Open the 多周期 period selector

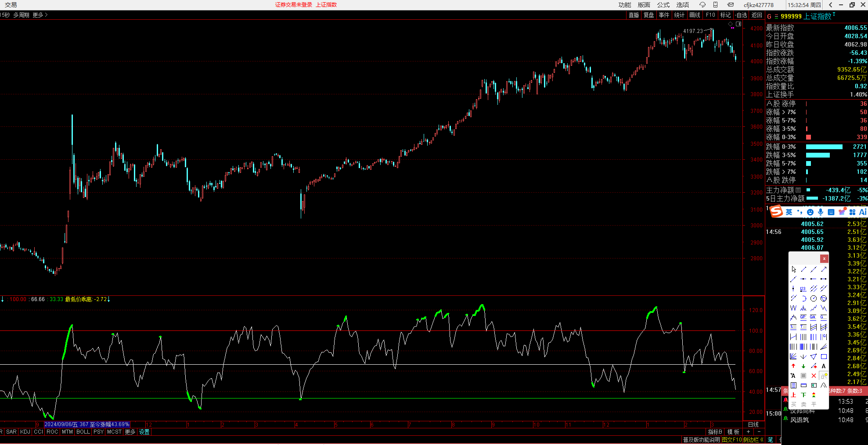(x=21, y=15)
